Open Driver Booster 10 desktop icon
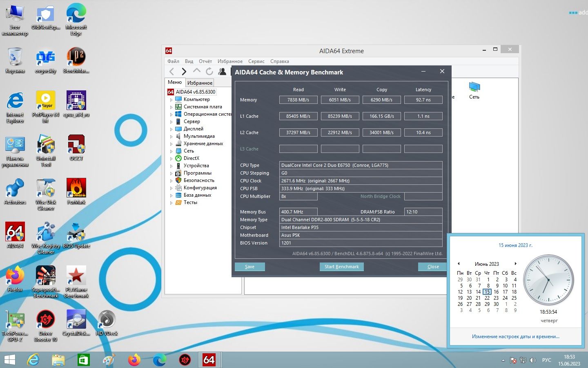Image resolution: width=588 pixels, height=368 pixels. pos(46,325)
